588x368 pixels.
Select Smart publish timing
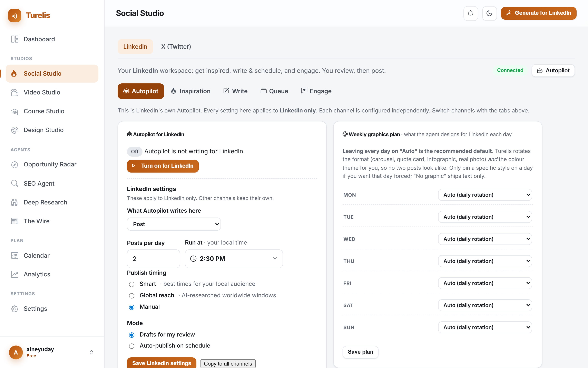[131, 284]
